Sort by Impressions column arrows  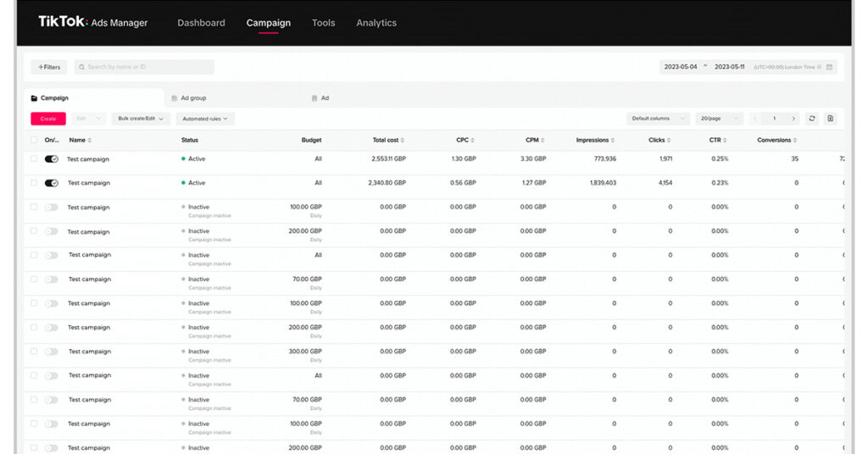point(613,141)
